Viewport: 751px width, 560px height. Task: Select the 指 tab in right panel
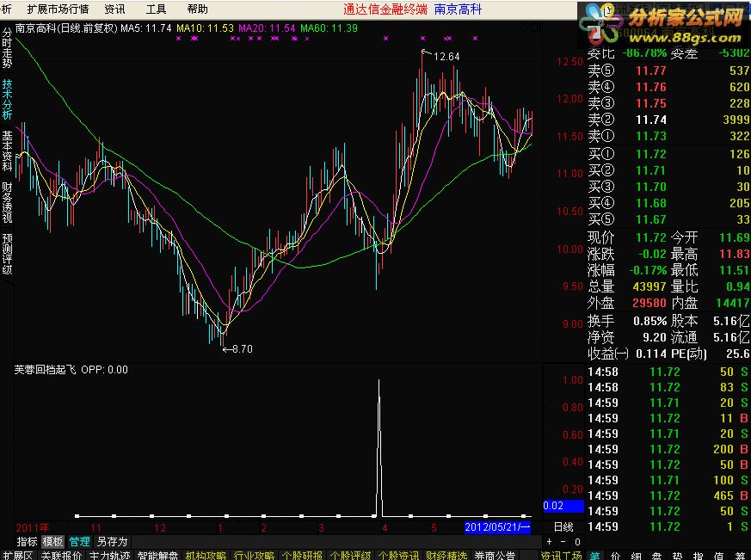click(698, 556)
